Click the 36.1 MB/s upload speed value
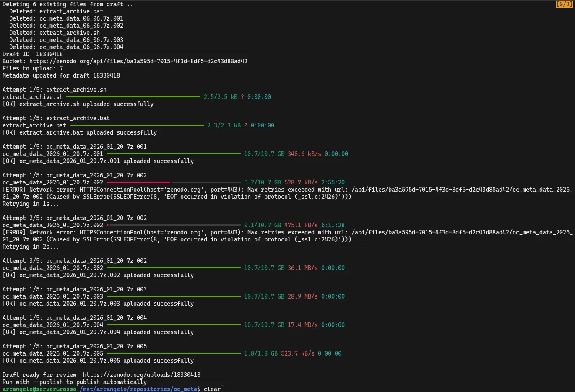Image resolution: width=575 pixels, height=392 pixels. tap(302, 268)
